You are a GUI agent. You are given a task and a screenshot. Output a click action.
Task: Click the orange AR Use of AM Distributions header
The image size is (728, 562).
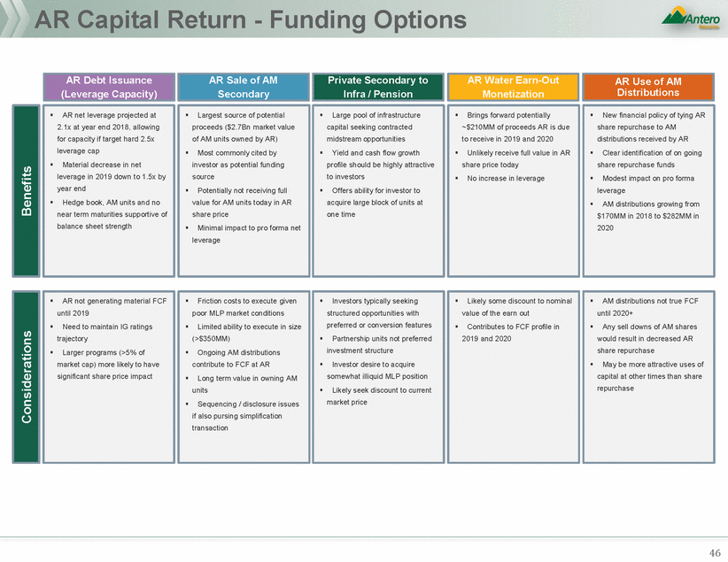647,87
